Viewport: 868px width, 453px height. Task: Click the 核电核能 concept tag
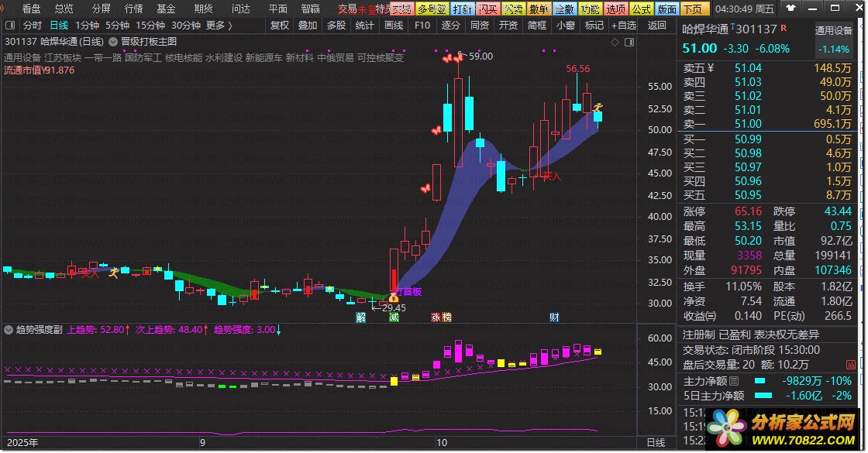pos(183,57)
